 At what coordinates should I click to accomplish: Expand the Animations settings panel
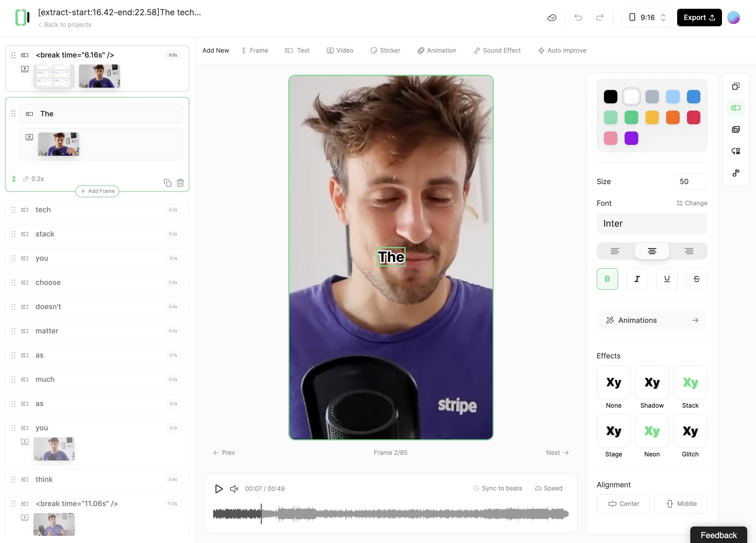(x=652, y=320)
